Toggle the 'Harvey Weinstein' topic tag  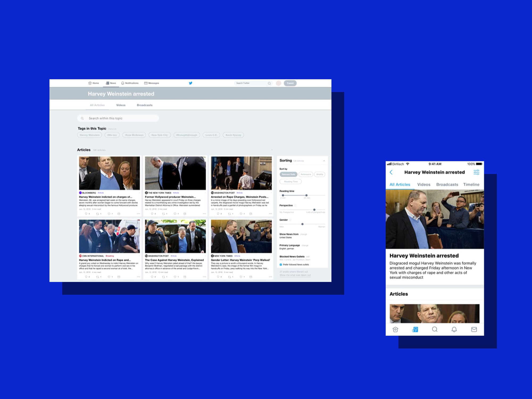coord(90,135)
